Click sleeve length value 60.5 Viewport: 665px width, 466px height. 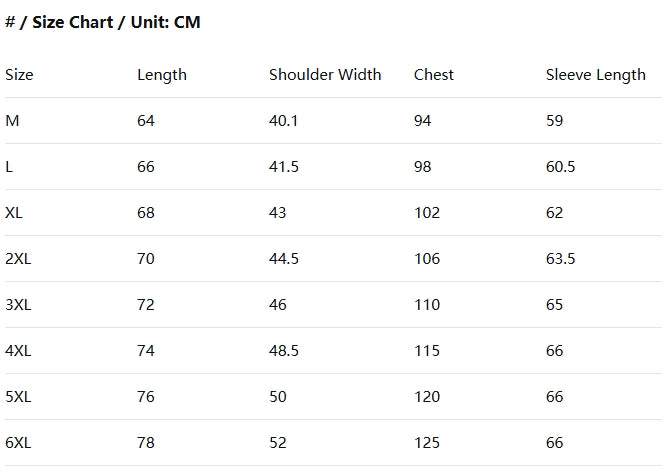(561, 167)
